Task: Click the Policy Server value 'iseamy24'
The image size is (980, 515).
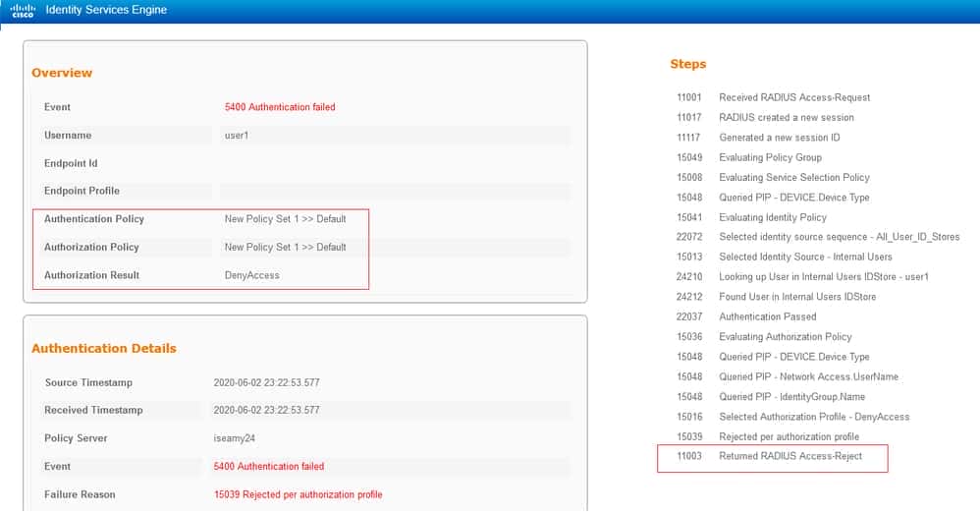Action: 235,438
